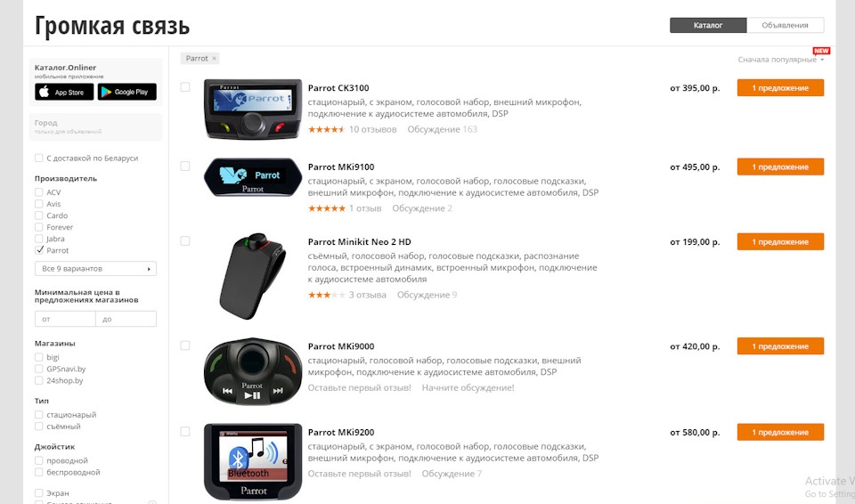The height and width of the screenshot is (504, 855).
Task: Tick the Jabra manufacturer checkbox
Action: click(x=38, y=239)
